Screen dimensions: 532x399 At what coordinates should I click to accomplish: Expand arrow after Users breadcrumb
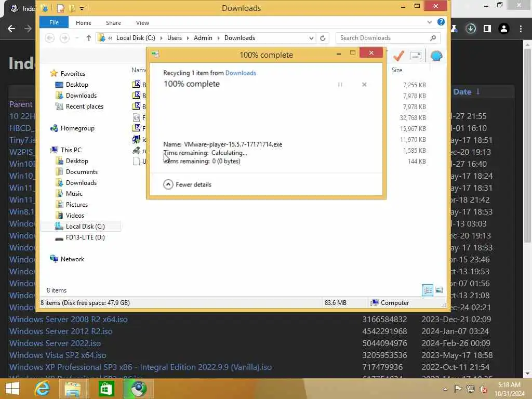click(188, 38)
